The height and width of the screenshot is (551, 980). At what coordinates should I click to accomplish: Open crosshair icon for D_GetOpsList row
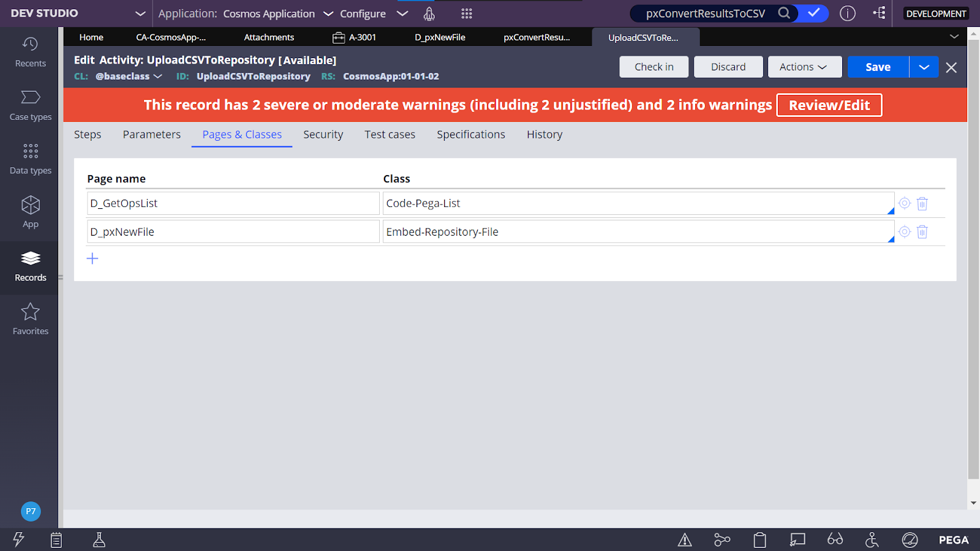pos(905,203)
